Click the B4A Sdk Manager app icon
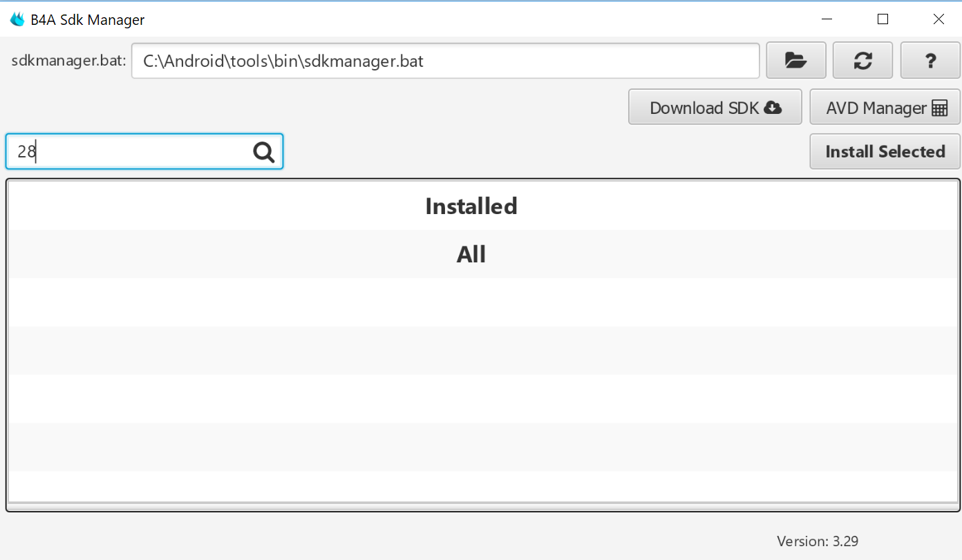The image size is (962, 560). click(17, 19)
